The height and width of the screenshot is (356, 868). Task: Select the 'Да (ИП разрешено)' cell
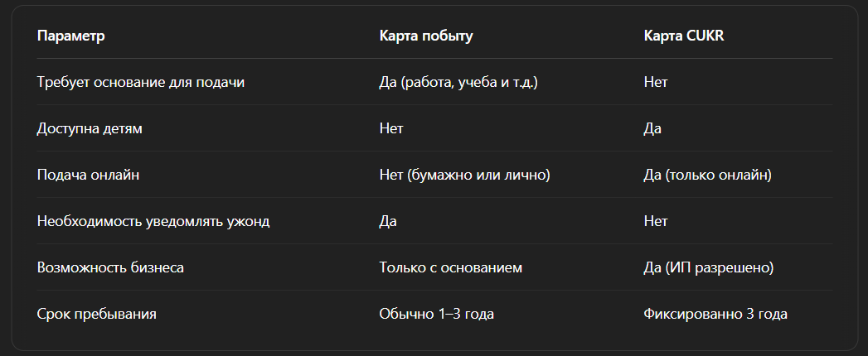(709, 267)
